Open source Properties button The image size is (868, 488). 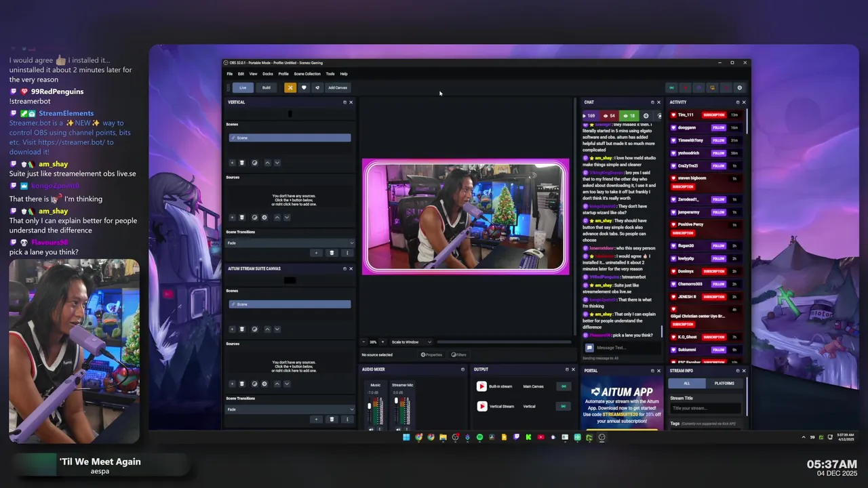pos(431,354)
